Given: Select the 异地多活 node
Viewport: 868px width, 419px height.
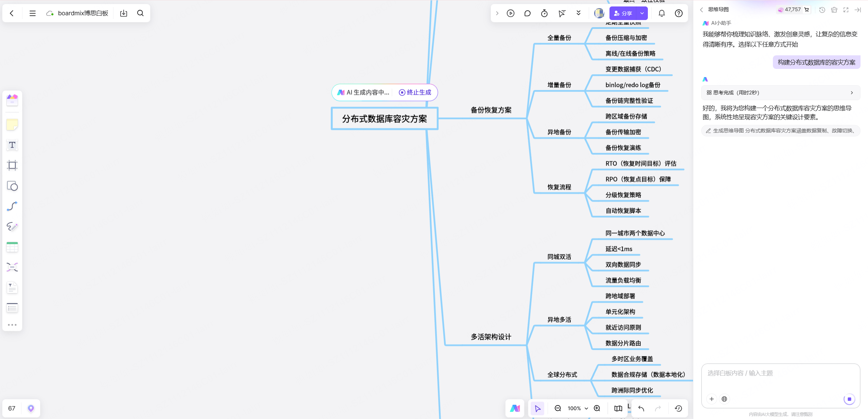Looking at the screenshot, I should click(559, 320).
